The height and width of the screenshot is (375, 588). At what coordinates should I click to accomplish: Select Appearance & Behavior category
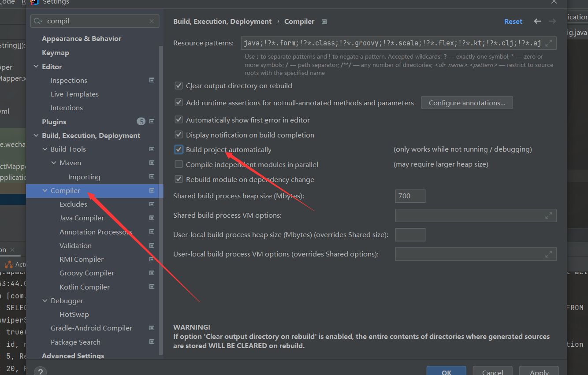82,39
